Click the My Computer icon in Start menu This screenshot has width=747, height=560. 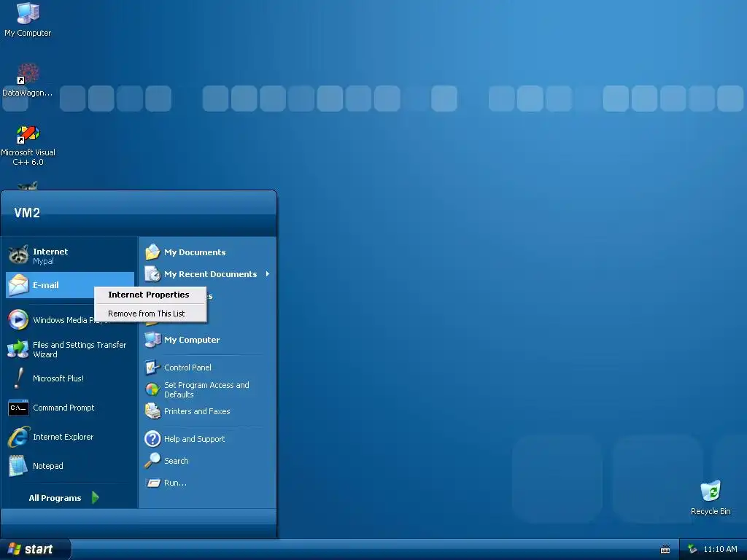152,340
